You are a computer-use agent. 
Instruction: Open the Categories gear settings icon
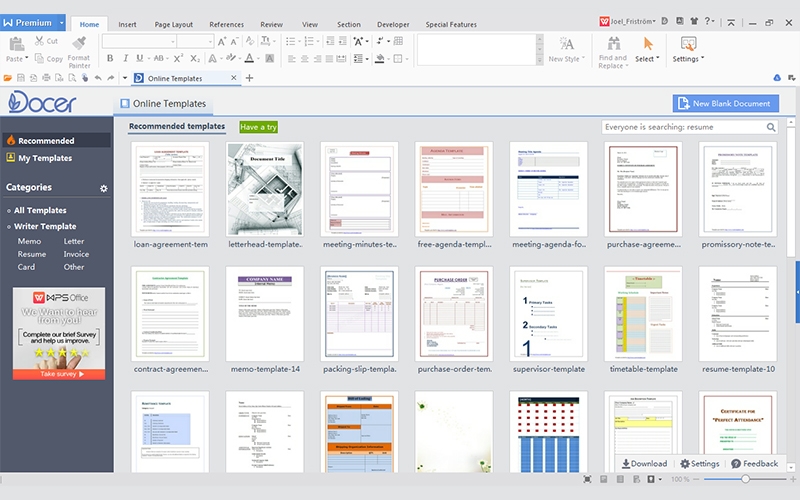(x=104, y=188)
